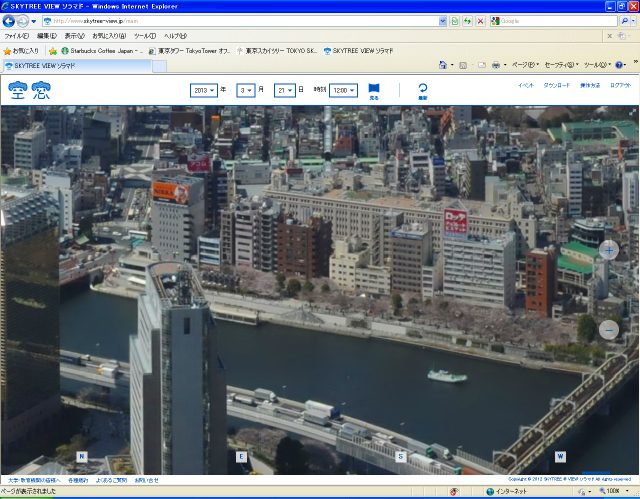Expand the time dropdown showing 1200
The width and height of the screenshot is (640, 499).
(344, 90)
